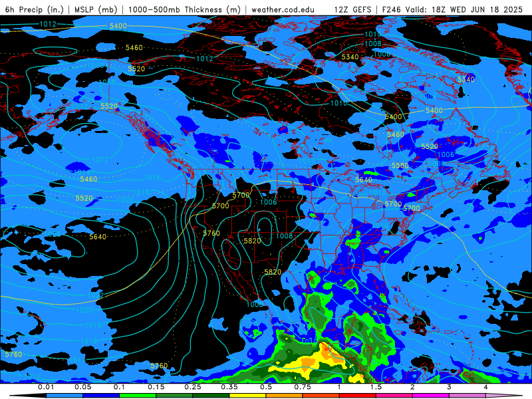This screenshot has height=399, width=532.
Task: Select the red 1–1.5 legend swatch
Action: 358,396
